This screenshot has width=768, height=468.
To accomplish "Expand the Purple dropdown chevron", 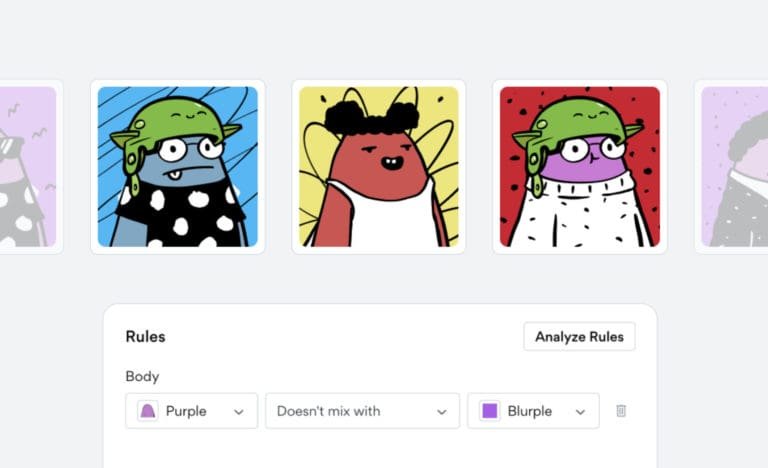I will point(239,411).
